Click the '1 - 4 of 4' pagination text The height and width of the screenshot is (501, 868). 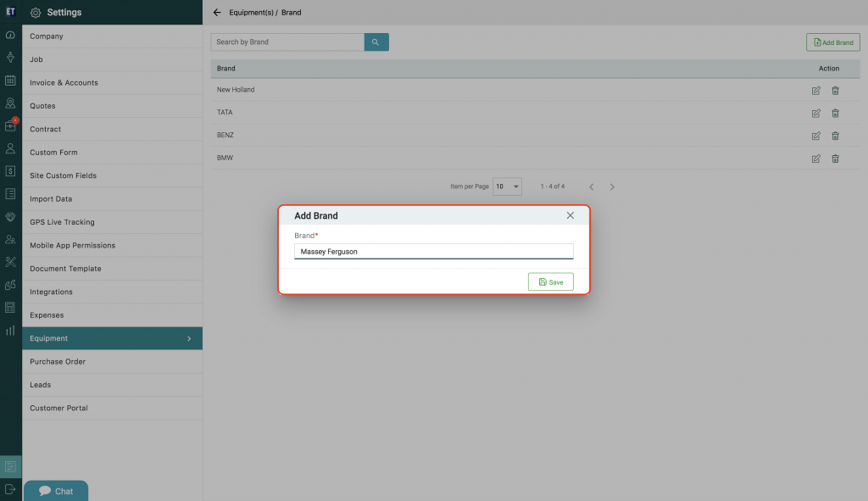tap(553, 186)
